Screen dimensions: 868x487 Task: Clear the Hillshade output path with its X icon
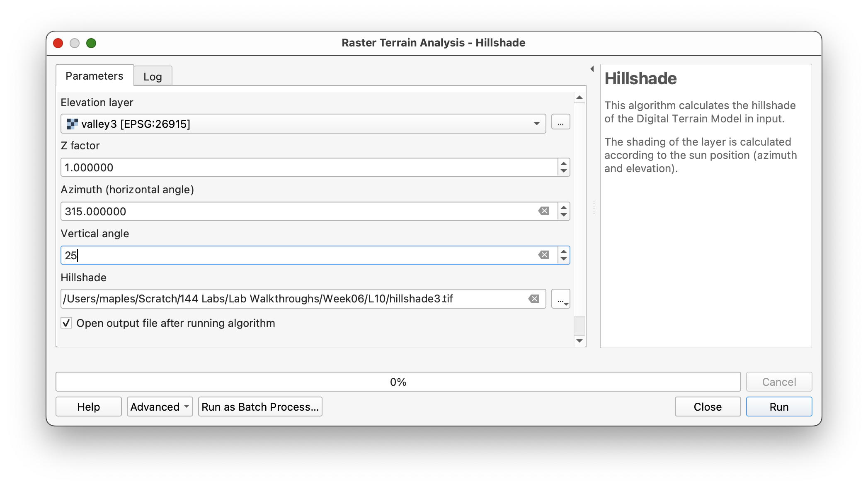pyautogui.click(x=533, y=299)
